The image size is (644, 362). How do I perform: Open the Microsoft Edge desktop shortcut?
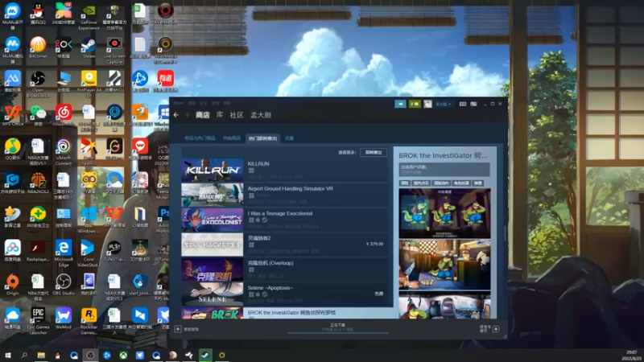click(64, 253)
